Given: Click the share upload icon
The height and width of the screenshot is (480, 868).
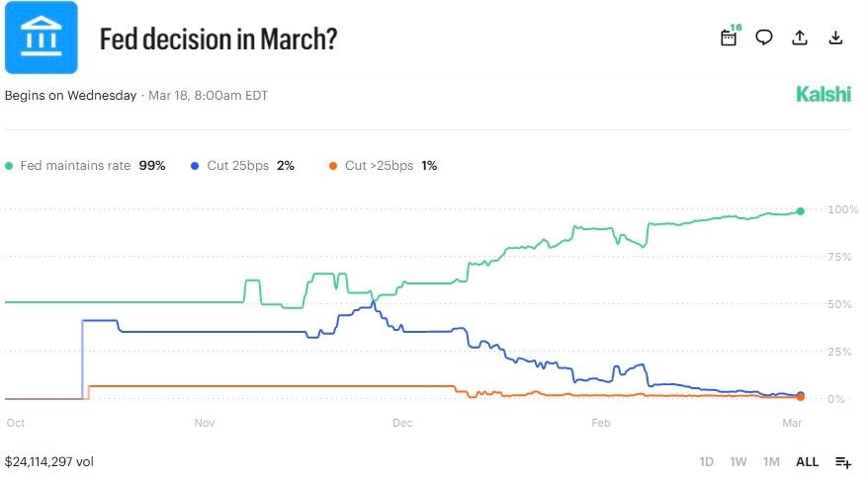Looking at the screenshot, I should click(x=800, y=38).
